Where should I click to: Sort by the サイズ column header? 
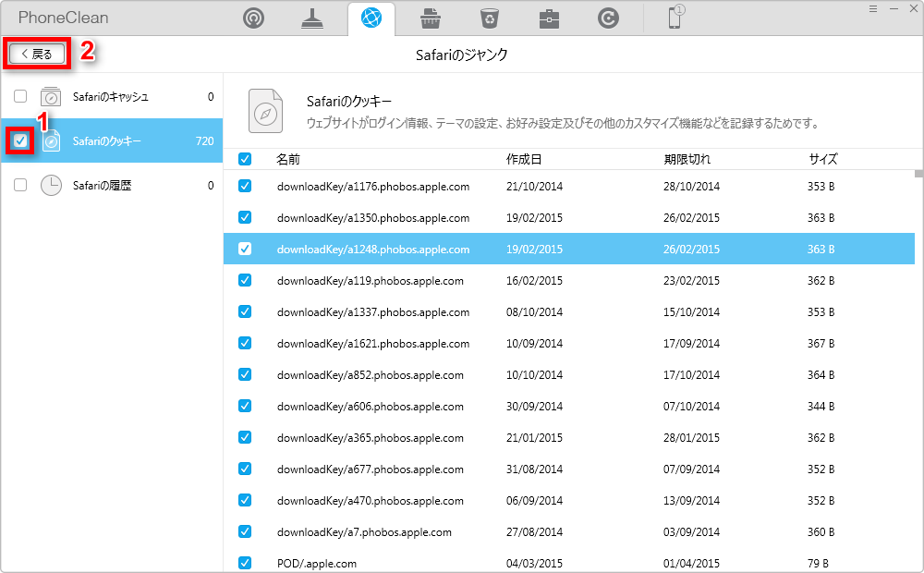click(x=822, y=159)
